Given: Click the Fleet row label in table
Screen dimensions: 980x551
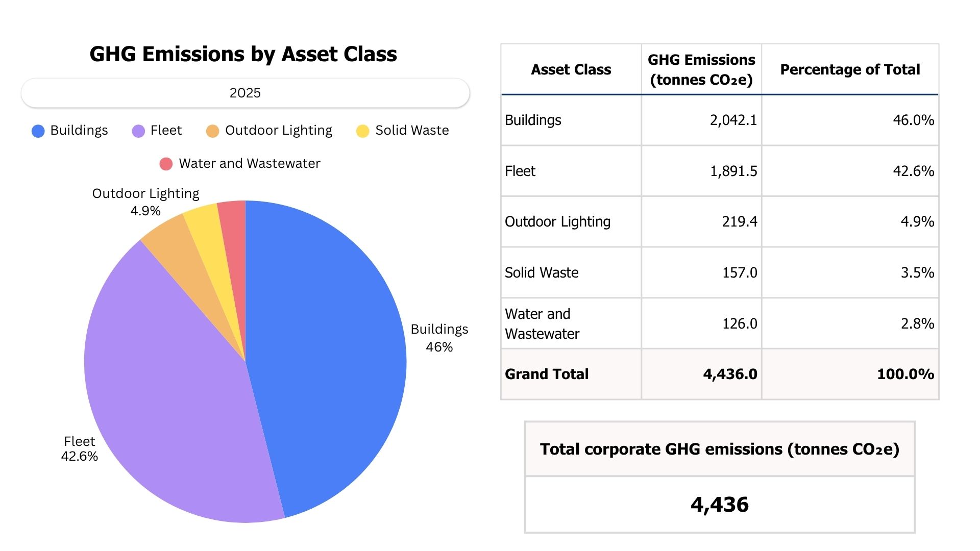Looking at the screenshot, I should (520, 171).
